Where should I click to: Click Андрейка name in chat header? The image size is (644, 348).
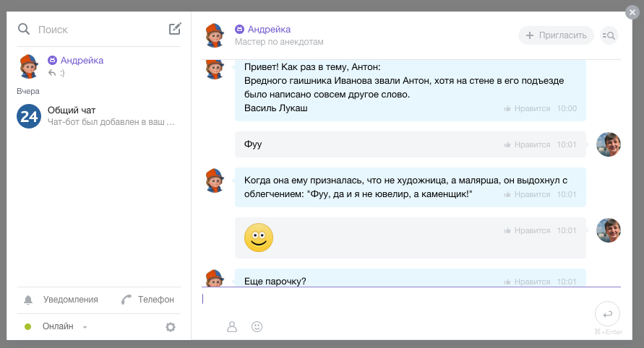click(269, 30)
